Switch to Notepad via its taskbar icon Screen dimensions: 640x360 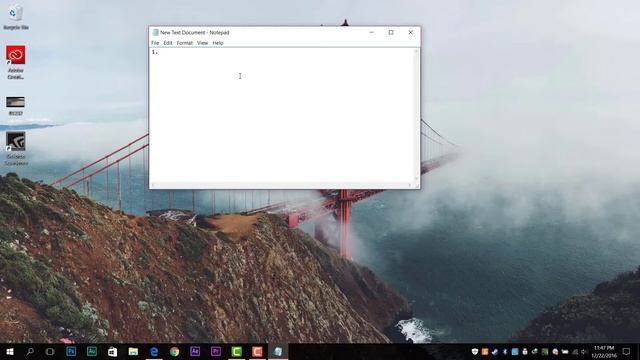[x=278, y=351]
